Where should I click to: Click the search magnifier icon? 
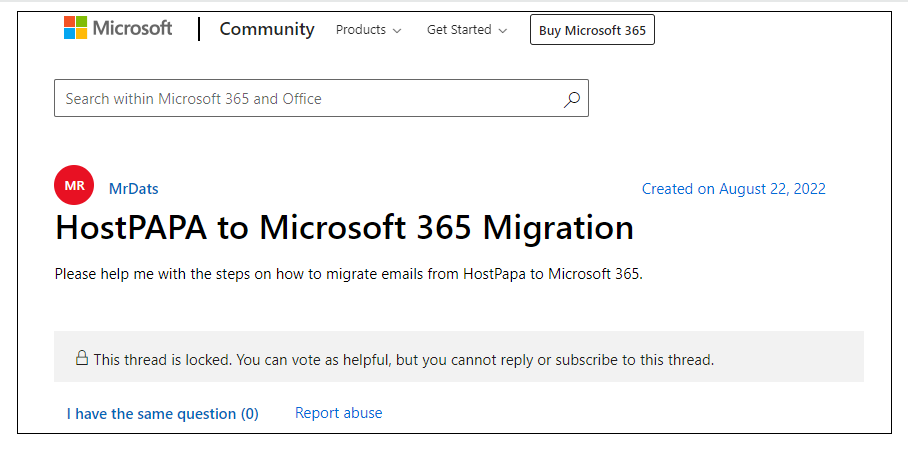(572, 99)
